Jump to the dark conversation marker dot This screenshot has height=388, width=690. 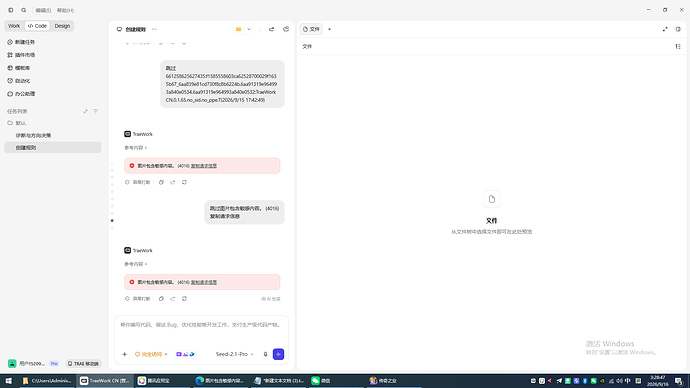coord(112,220)
